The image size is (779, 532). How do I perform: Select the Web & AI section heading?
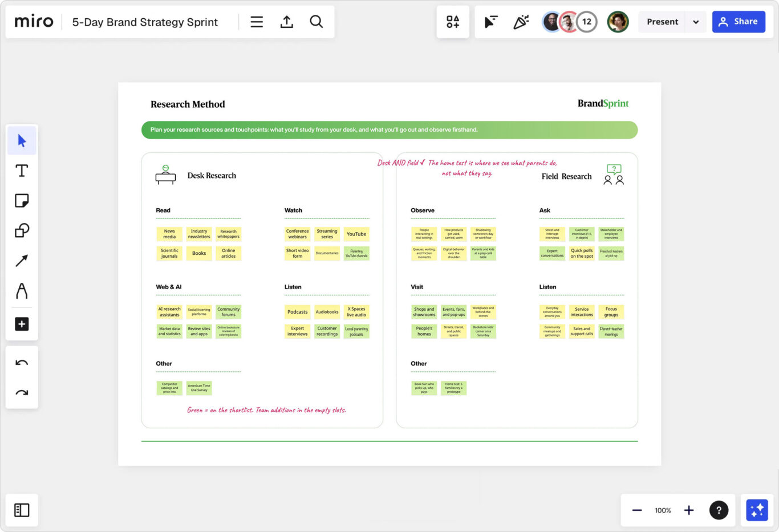coord(169,287)
